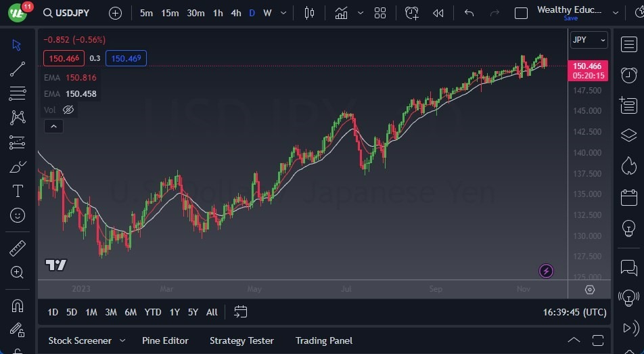
Task: Undo the last chart action
Action: point(469,13)
